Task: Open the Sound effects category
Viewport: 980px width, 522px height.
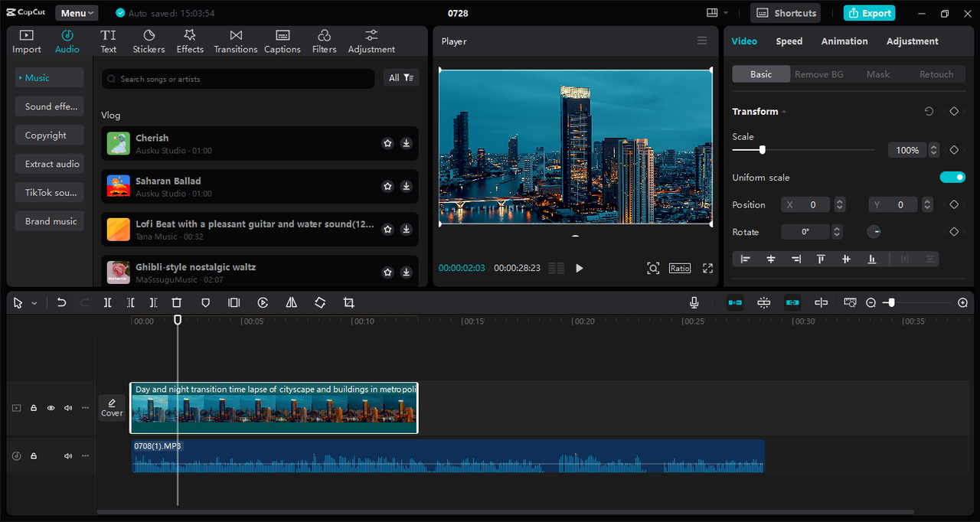Action: [x=49, y=106]
